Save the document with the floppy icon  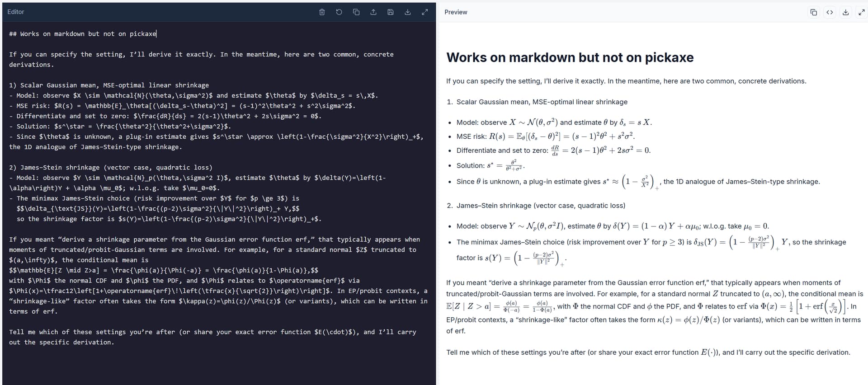391,12
